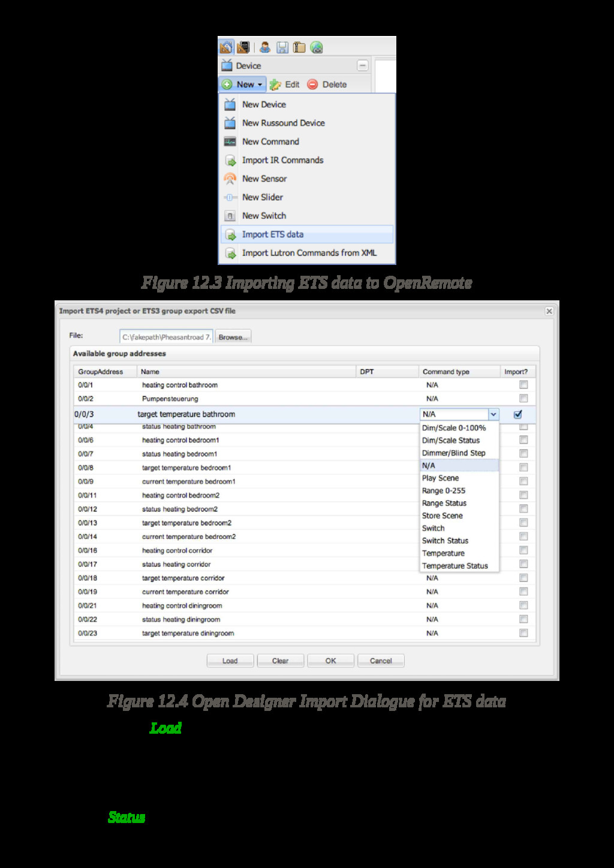
Task: Click the Device TV icon
Action: pos(227,65)
